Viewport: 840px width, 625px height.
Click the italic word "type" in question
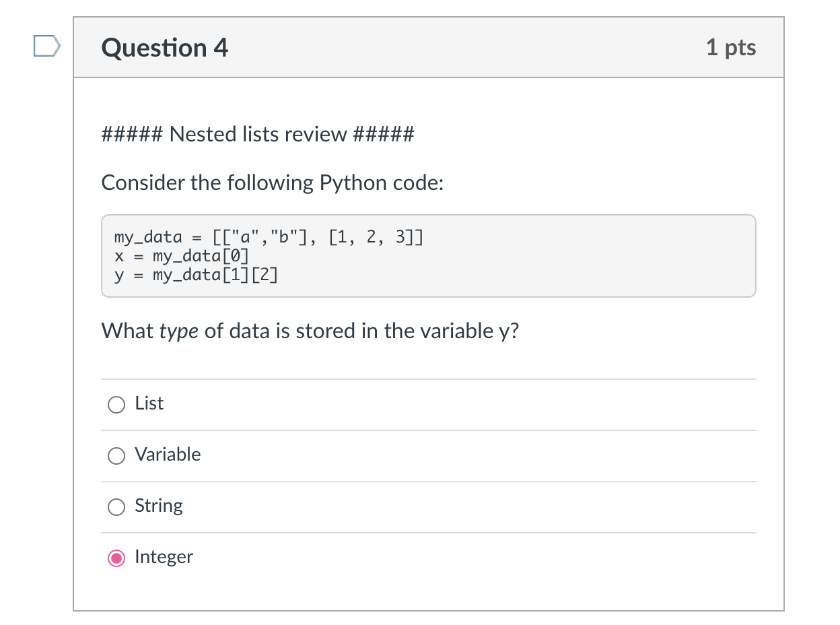pos(178,332)
